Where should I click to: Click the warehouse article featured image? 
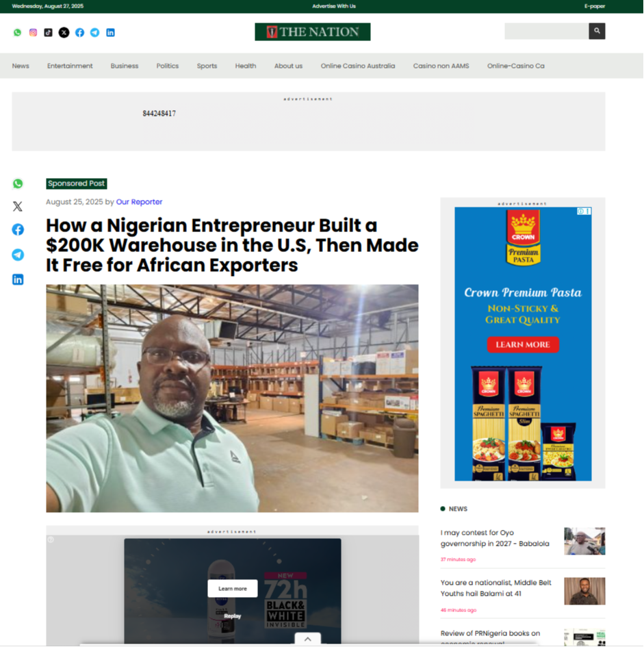[x=232, y=398]
